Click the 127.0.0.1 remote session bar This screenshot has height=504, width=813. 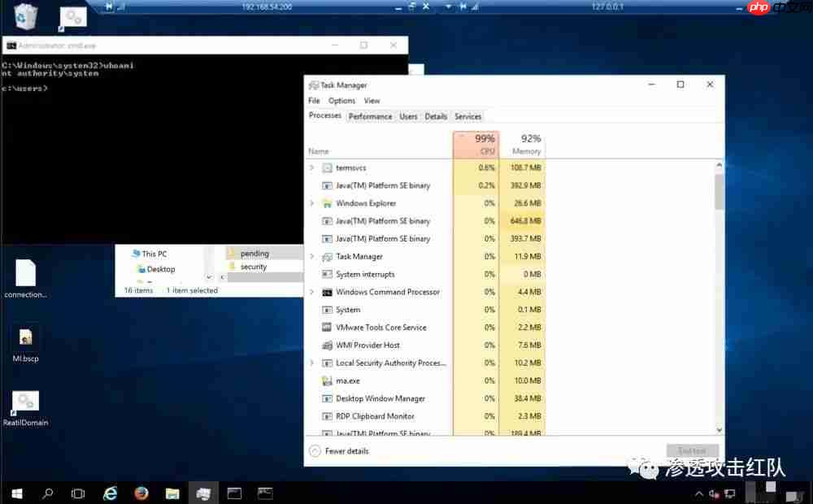(x=607, y=7)
